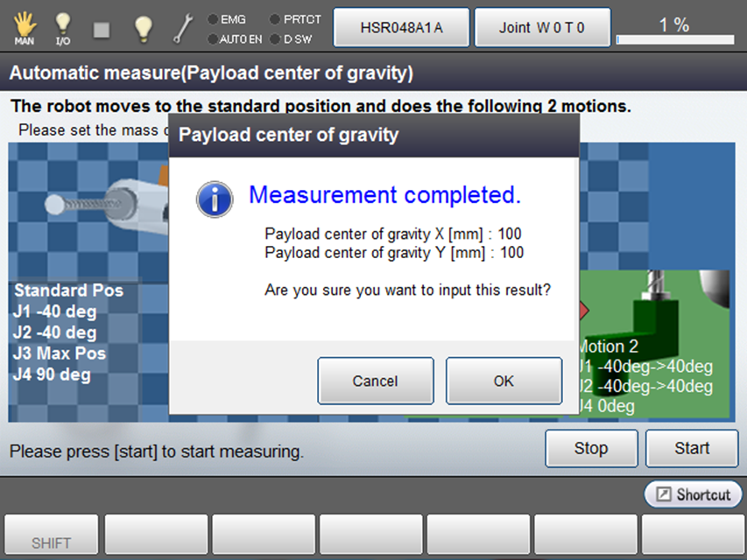Open the wrench settings icon
This screenshot has width=747, height=560.
click(182, 28)
